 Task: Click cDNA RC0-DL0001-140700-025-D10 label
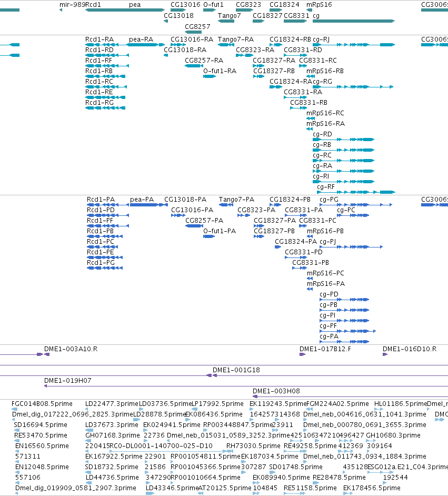coord(161,445)
